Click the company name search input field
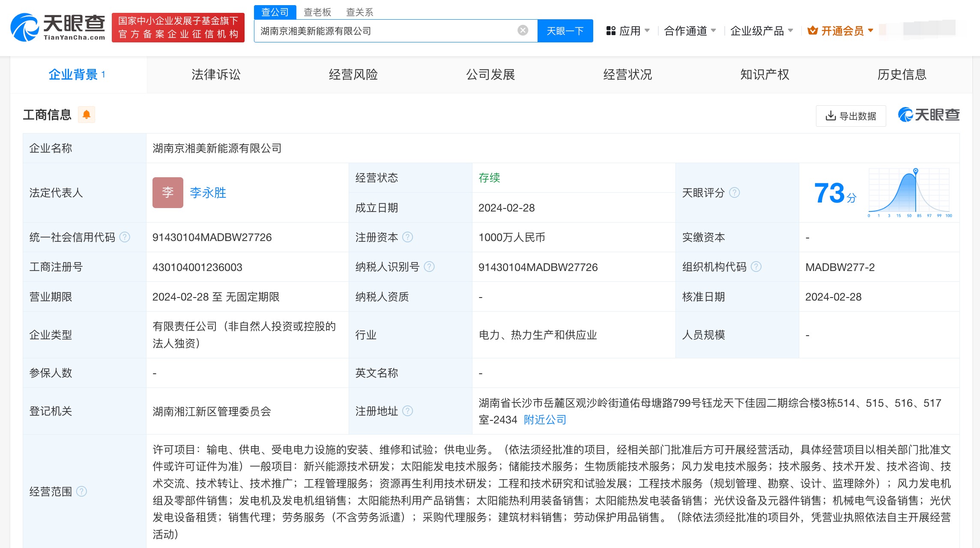 coord(385,31)
